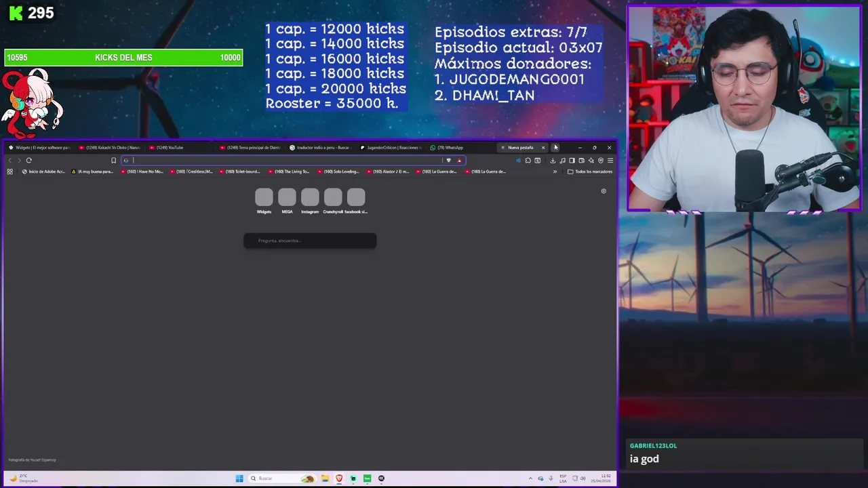
Task: Open the Instagram shortcut tile
Action: tap(310, 201)
